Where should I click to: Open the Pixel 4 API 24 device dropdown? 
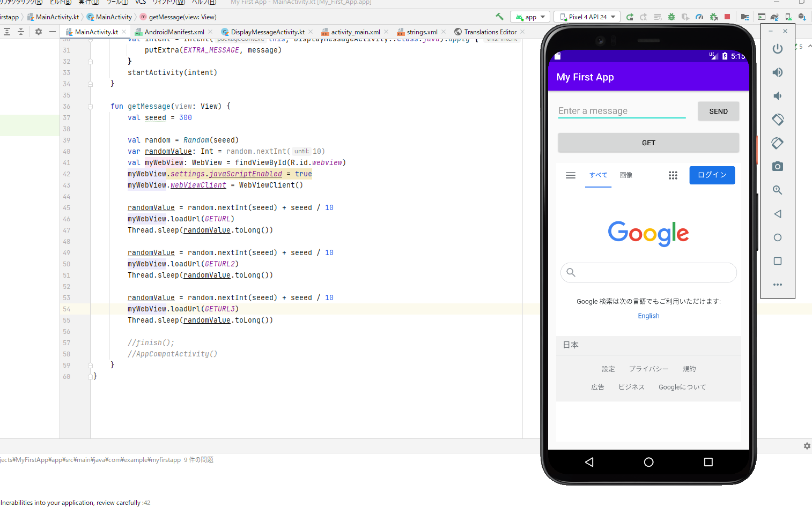[x=587, y=17]
